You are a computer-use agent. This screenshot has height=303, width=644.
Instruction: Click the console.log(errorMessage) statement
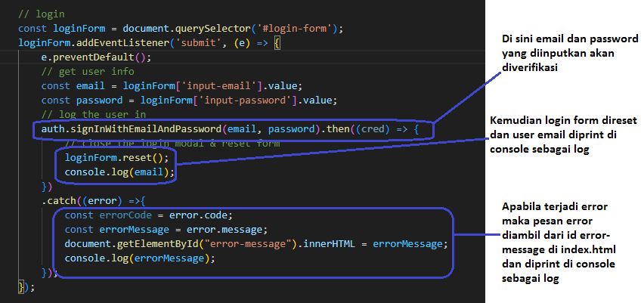140,258
